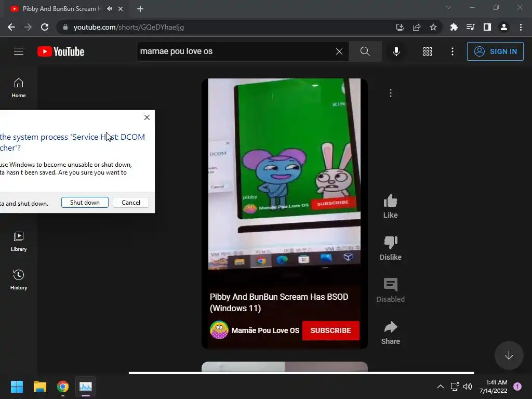This screenshot has width=532, height=399.
Task: Open volume tray icon
Action: [x=468, y=387]
